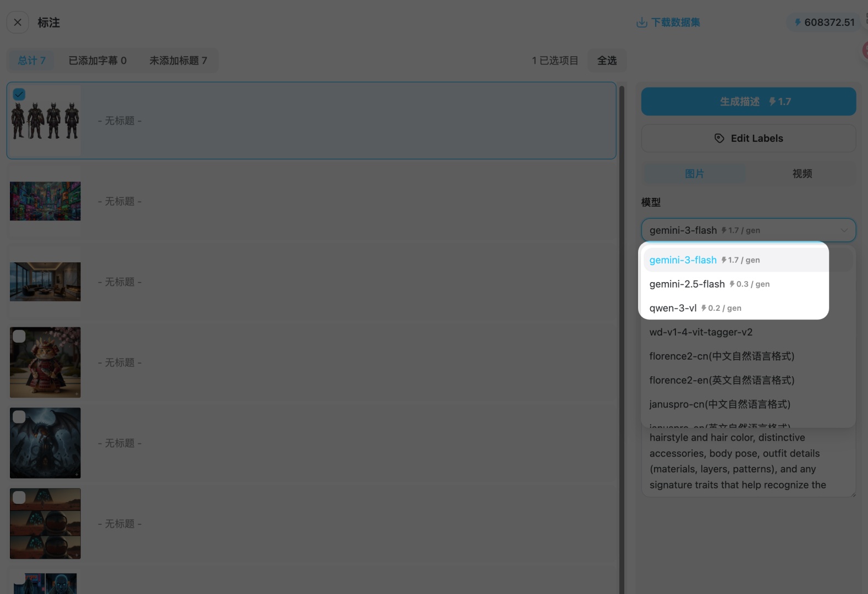Select gemini-2.5-flash from model list
The height and width of the screenshot is (594, 868).
pos(687,284)
